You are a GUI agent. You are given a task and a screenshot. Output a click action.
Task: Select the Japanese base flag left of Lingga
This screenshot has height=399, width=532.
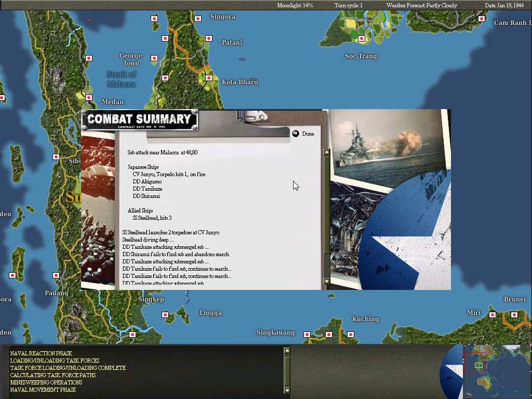[165, 314]
